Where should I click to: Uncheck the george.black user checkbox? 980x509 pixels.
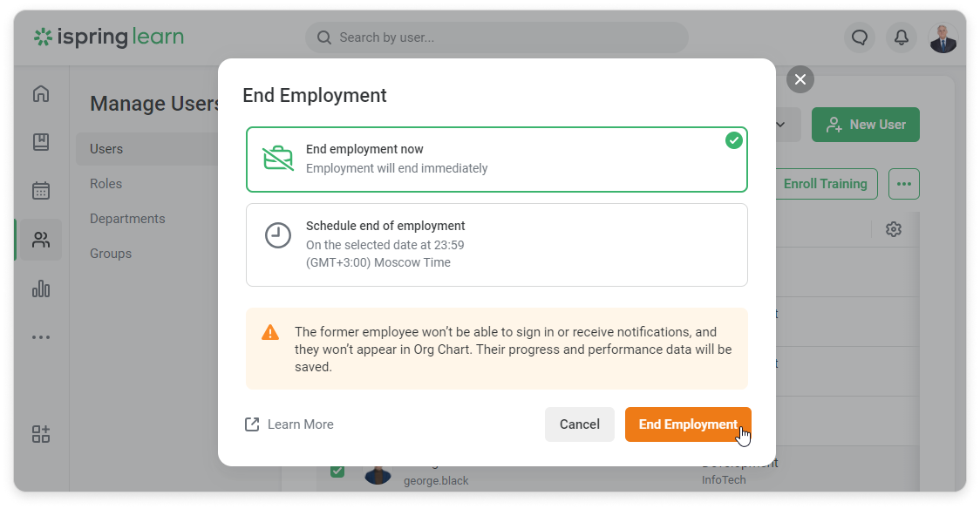337,472
